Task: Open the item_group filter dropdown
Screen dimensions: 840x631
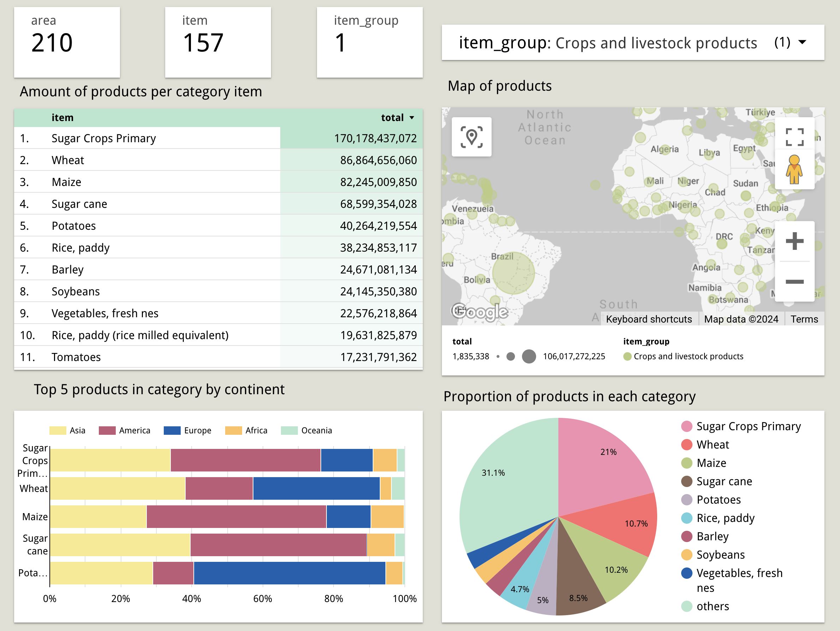Action: (x=633, y=42)
